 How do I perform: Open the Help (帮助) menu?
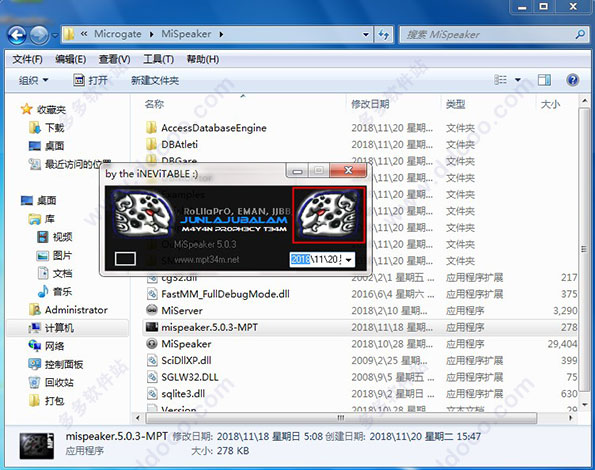tap(203, 59)
